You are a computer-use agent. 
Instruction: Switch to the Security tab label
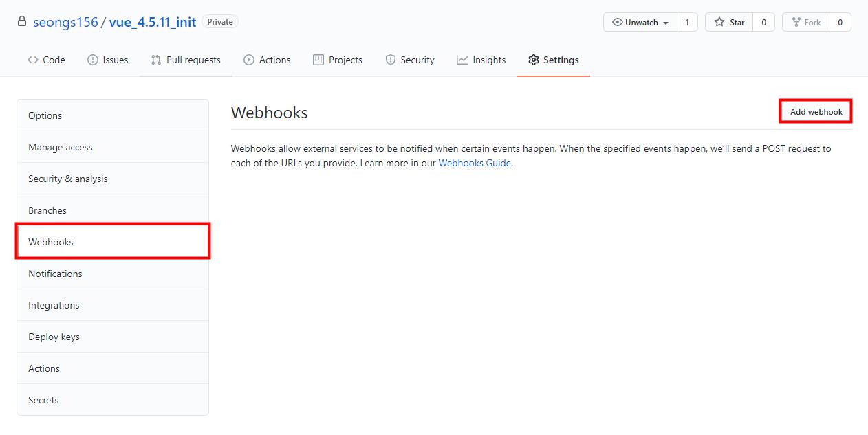point(417,60)
